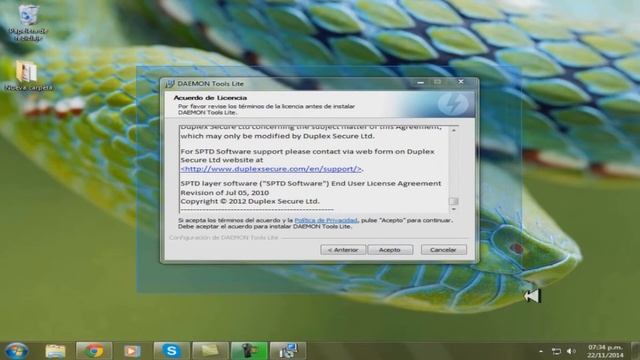The width and height of the screenshot is (640, 360).
Task: Switch to the green camera recorder taskbar item
Action: click(x=249, y=351)
